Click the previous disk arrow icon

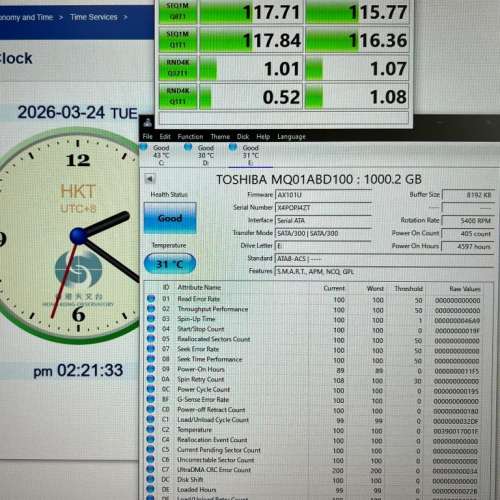150,179
